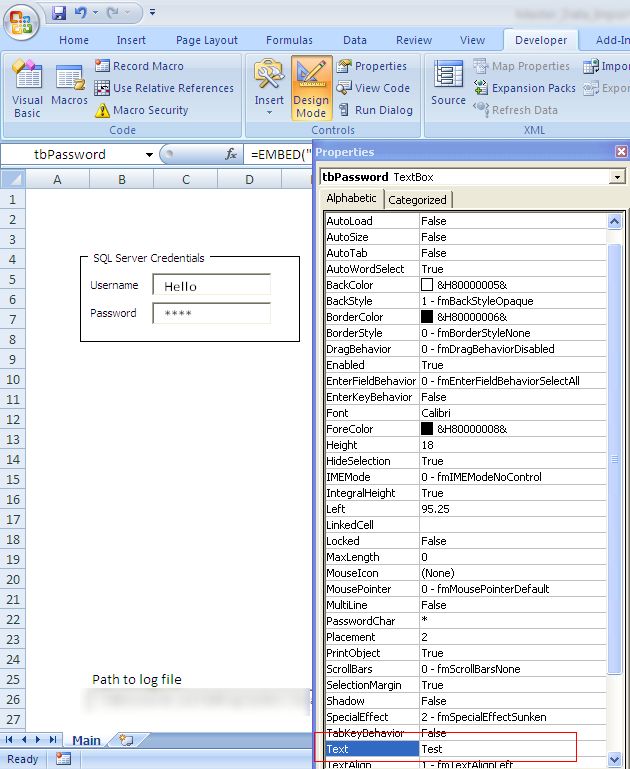Switch to the Alphabetic properties tab
The image size is (630, 769).
[352, 198]
